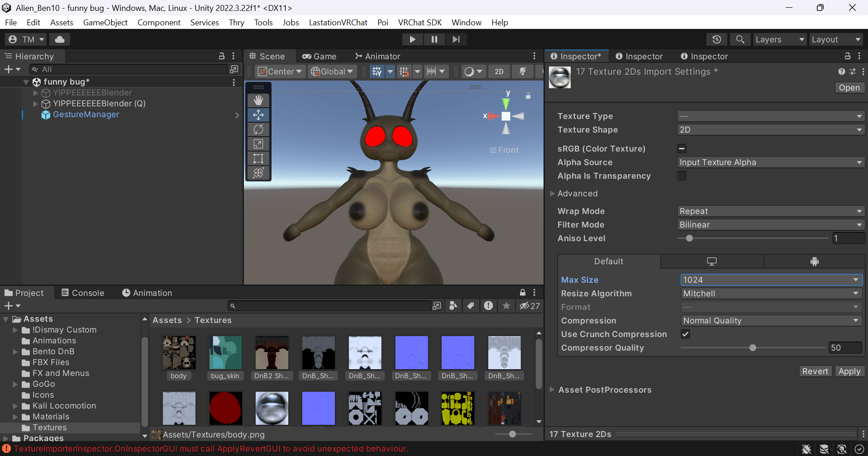Screen dimensions: 868x456
Task: Select the Hand view tool
Action: [258, 100]
